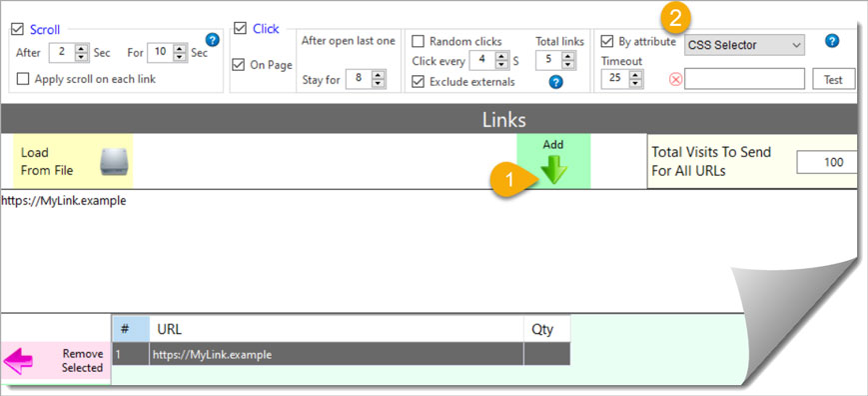Click the green Add arrow
Image resolution: width=868 pixels, height=396 pixels.
(553, 169)
